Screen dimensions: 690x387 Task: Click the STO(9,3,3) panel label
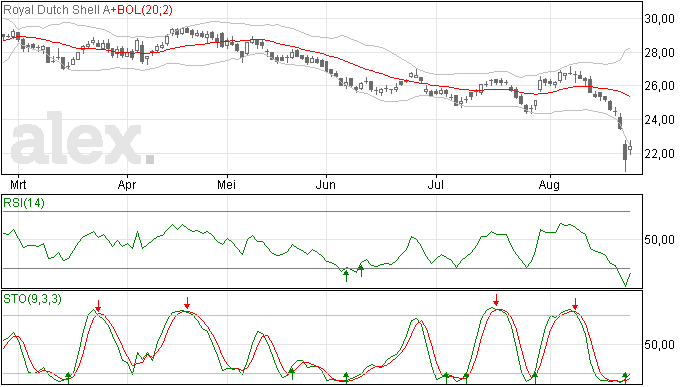click(x=32, y=299)
